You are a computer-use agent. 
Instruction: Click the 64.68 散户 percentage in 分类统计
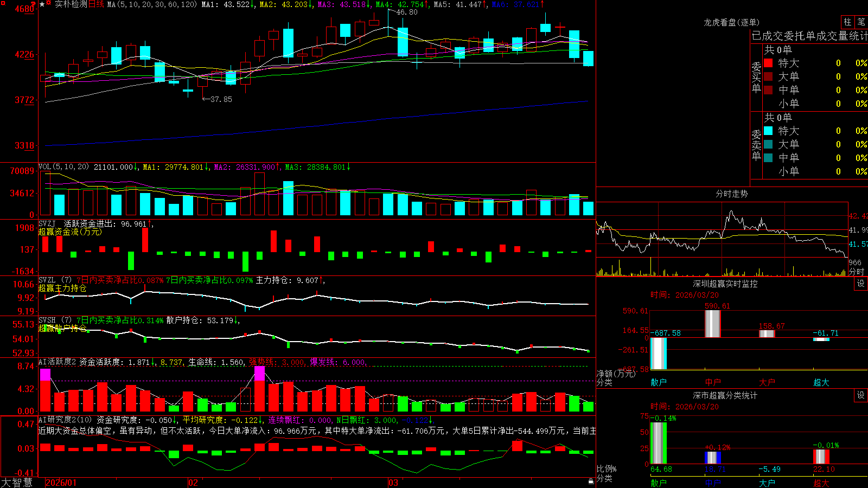[x=661, y=469]
